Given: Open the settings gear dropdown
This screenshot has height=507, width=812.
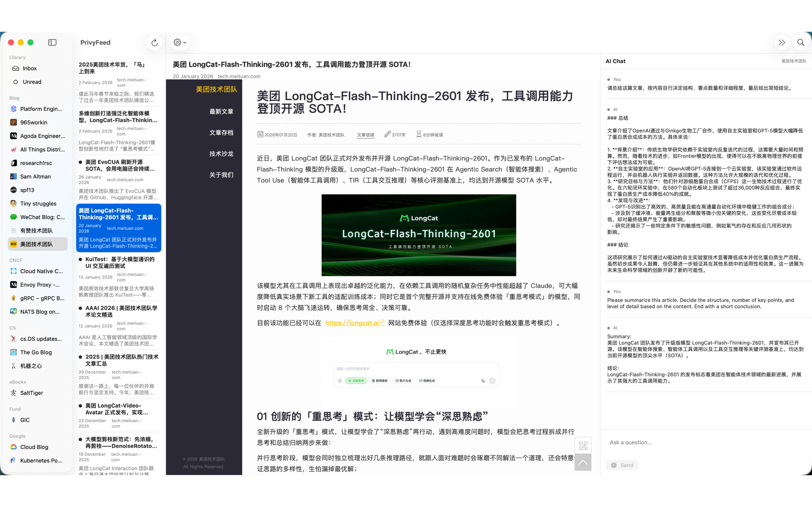Looking at the screenshot, I should click(180, 42).
